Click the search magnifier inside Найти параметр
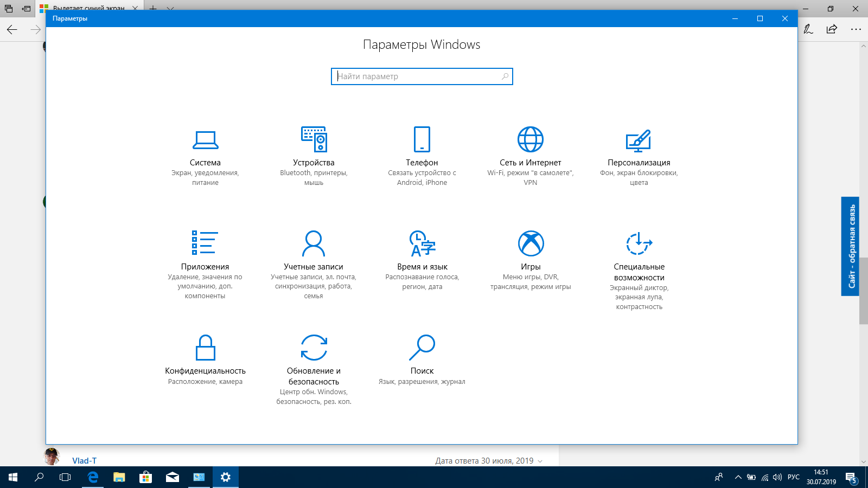Viewport: 868px width, 488px height. (x=505, y=76)
